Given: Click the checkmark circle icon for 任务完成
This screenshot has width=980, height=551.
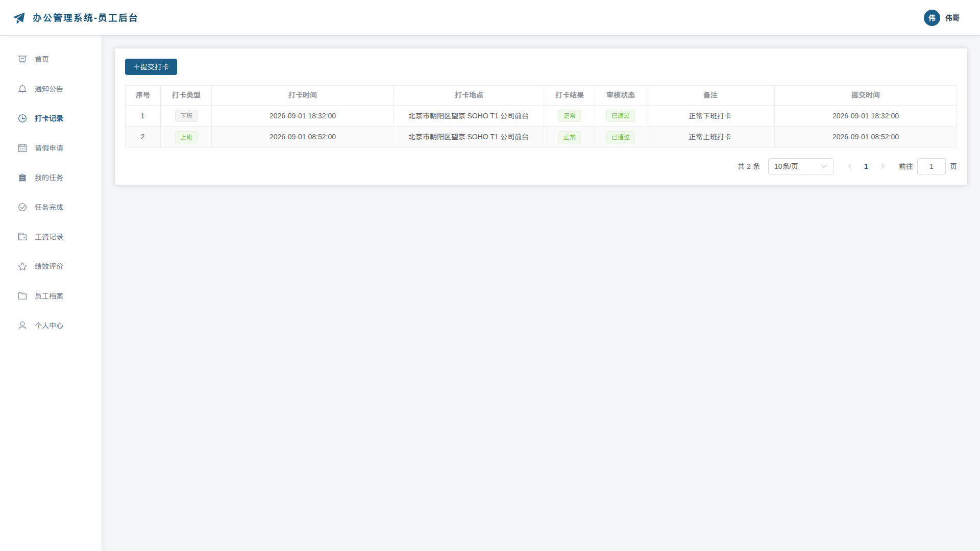Looking at the screenshot, I should click(22, 207).
